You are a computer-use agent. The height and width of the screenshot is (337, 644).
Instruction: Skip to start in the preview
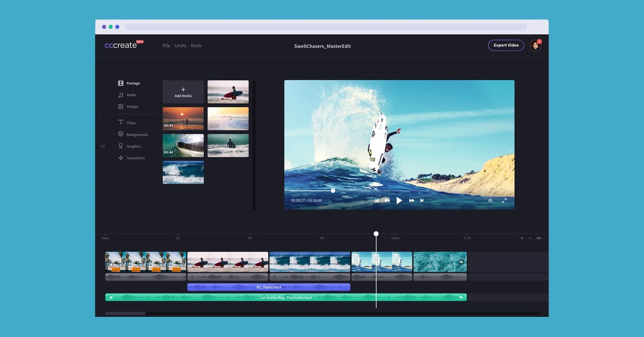click(x=376, y=200)
